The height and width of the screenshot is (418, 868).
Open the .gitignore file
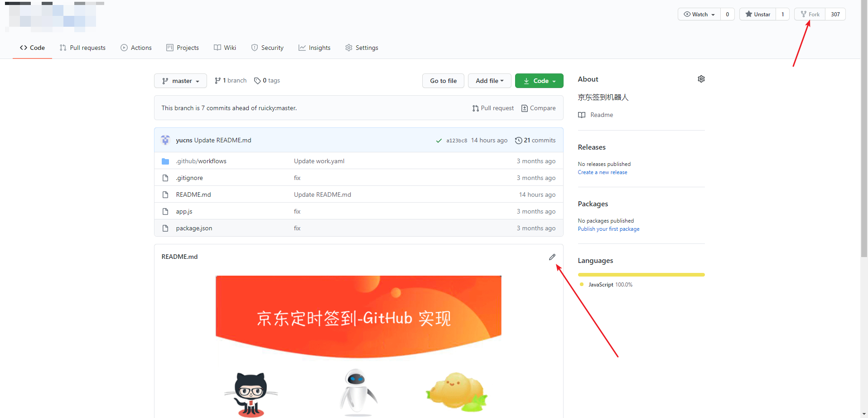tap(189, 178)
